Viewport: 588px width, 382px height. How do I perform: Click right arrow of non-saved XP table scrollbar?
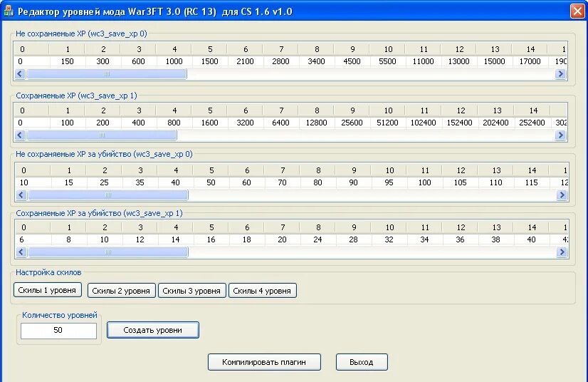pyautogui.click(x=560, y=74)
